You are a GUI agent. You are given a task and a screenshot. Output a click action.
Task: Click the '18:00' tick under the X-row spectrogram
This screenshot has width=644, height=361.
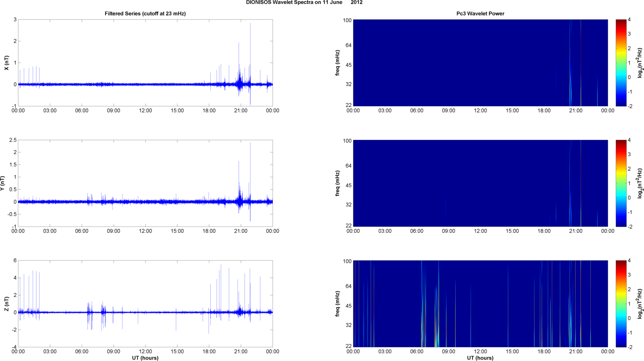click(544, 111)
